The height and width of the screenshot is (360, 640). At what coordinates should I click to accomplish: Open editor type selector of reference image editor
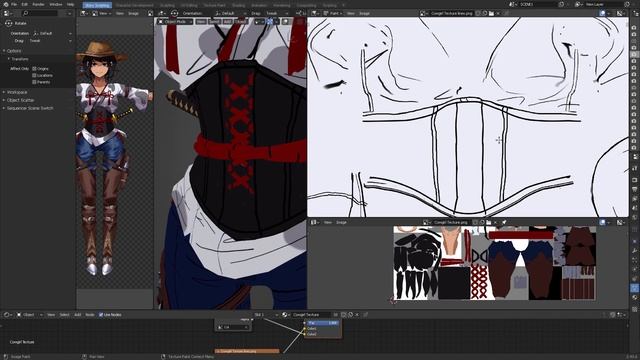click(x=84, y=13)
